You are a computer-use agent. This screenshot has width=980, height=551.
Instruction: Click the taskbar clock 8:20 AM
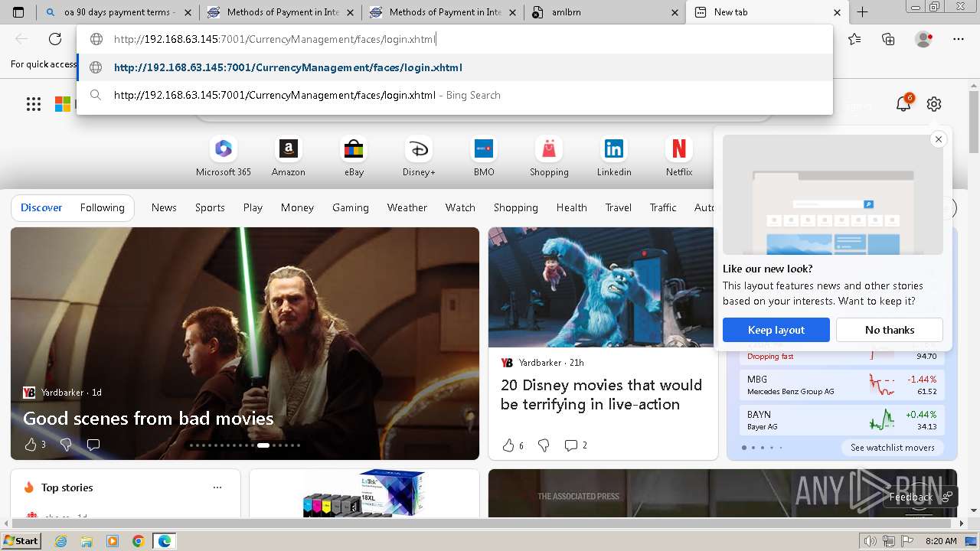[x=941, y=541]
